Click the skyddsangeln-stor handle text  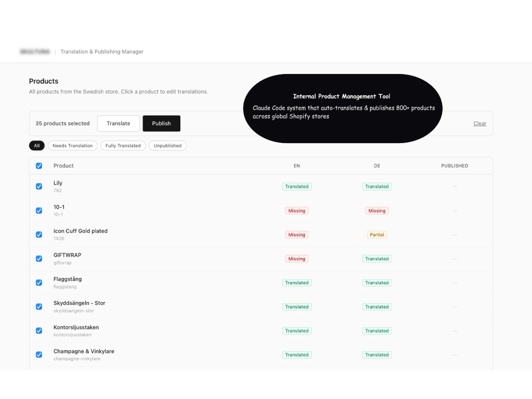[73, 311]
